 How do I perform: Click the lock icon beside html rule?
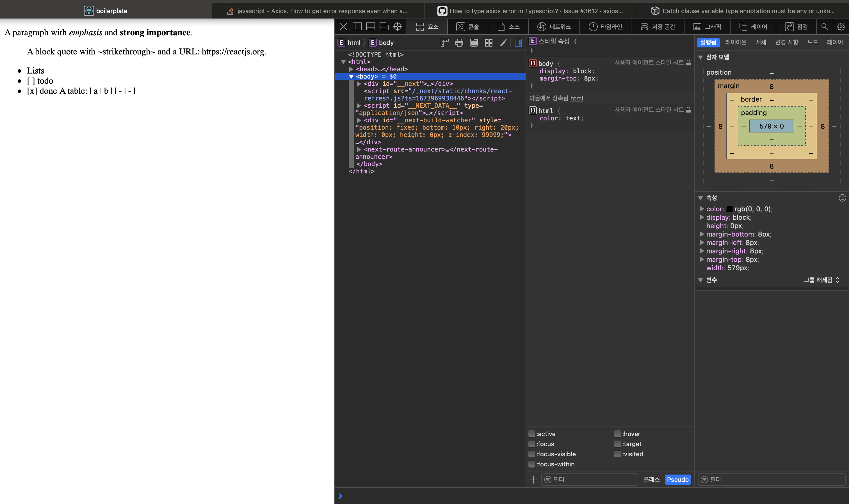(688, 110)
